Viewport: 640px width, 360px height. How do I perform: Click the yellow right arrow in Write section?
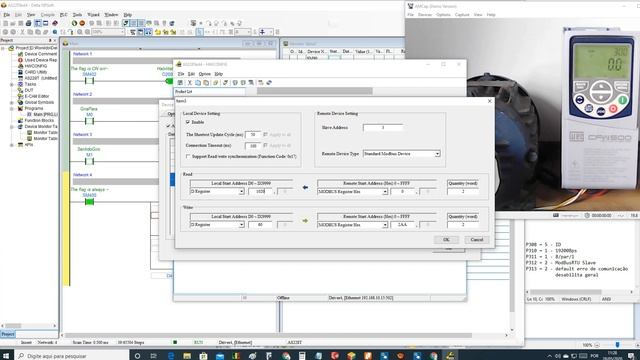[x=305, y=221]
